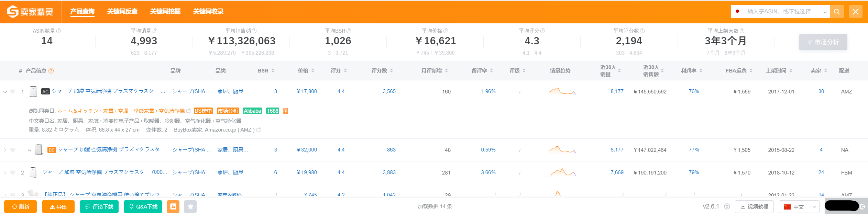Click the search magnifier button
Screen dimensions: 868x214
click(x=837, y=12)
